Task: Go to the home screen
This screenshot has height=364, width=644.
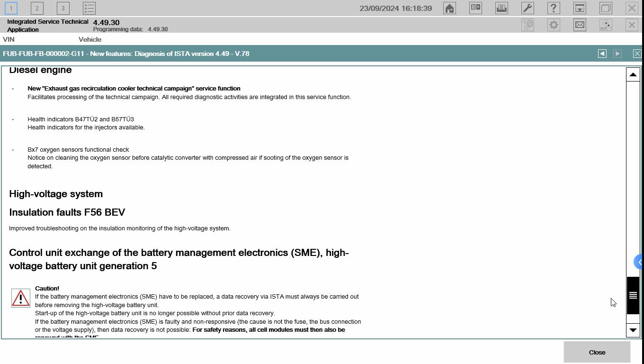Action: tap(449, 8)
